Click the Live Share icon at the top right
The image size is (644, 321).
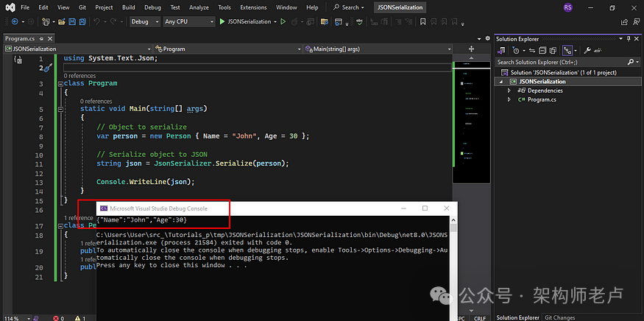click(x=624, y=22)
